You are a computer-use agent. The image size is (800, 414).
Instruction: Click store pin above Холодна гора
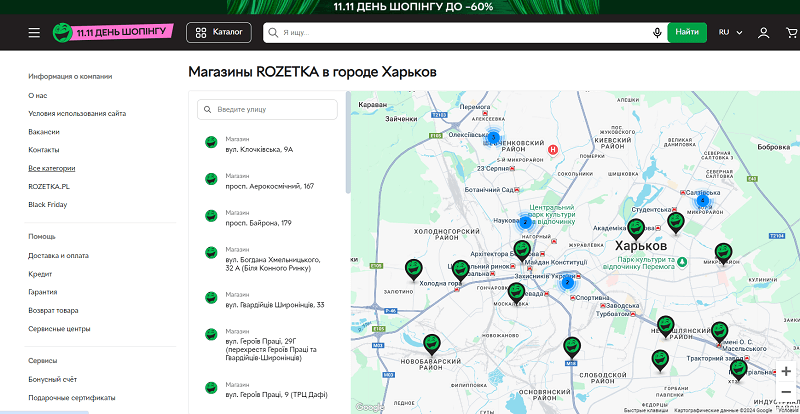click(461, 271)
